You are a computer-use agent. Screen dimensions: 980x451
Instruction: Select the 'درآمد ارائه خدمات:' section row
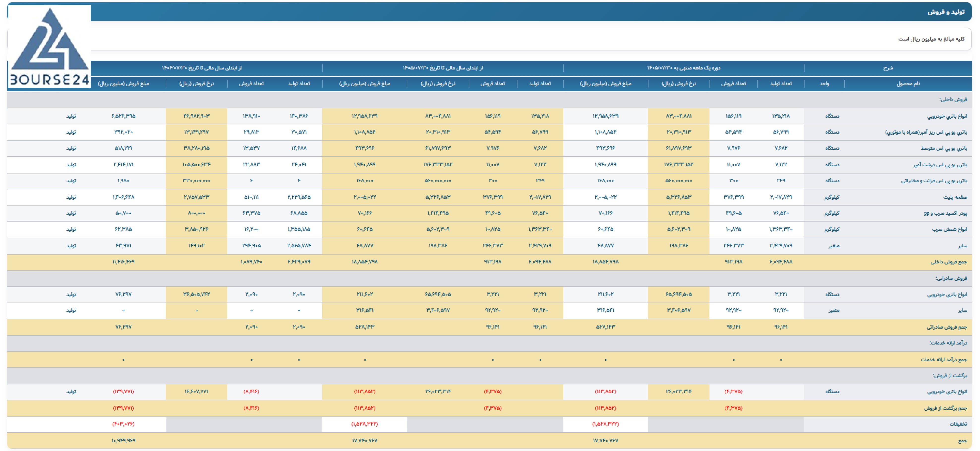[x=489, y=343]
